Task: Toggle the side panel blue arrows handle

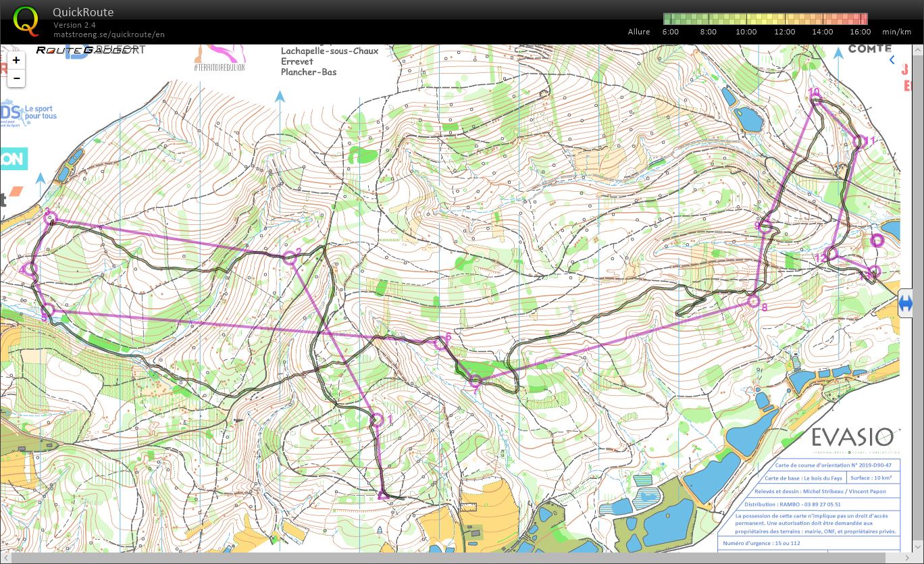Action: (x=906, y=304)
